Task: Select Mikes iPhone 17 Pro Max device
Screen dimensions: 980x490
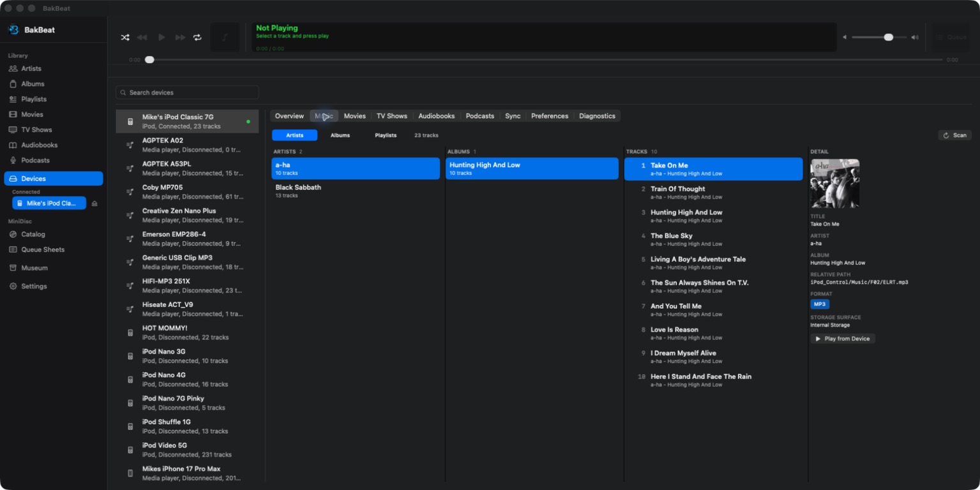Action: pos(187,473)
